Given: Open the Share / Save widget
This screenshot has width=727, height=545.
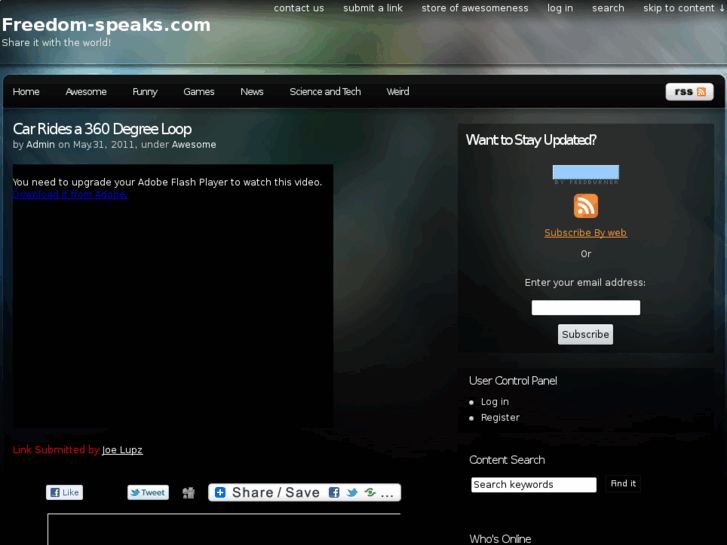Looking at the screenshot, I should (x=304, y=492).
